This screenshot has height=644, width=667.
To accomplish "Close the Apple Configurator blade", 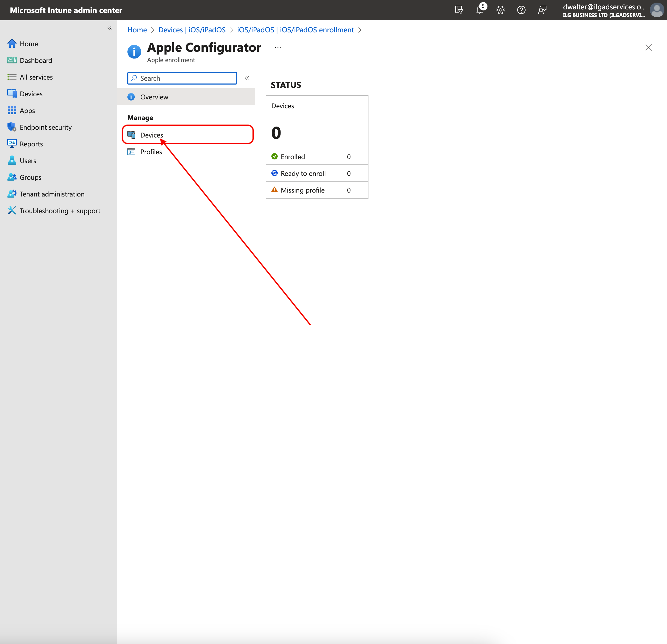I will [x=649, y=48].
